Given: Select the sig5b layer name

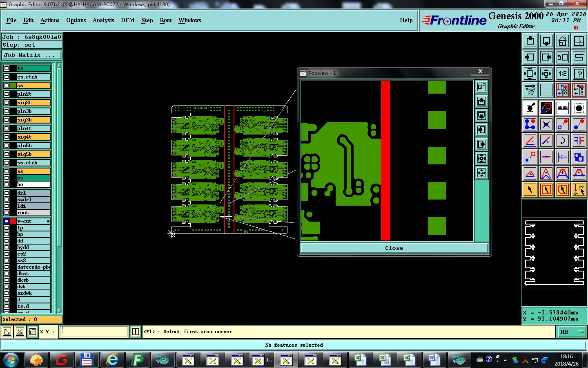Looking at the screenshot, I should click(x=33, y=154).
